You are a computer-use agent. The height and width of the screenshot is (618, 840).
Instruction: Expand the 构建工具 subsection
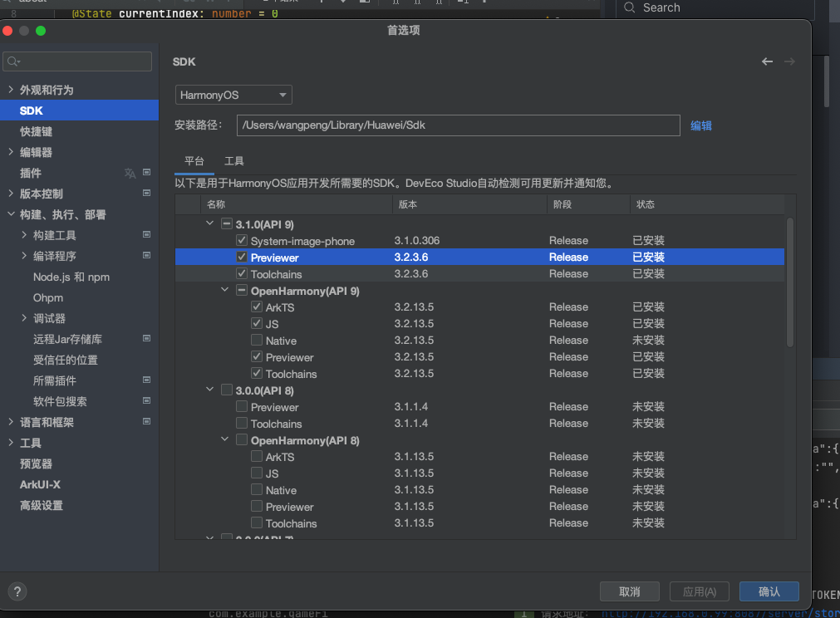click(24, 234)
